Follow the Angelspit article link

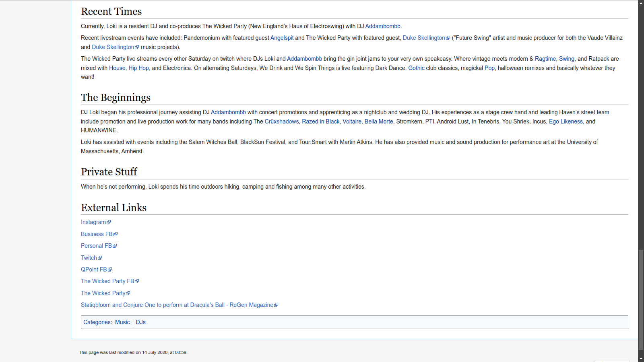tap(282, 38)
